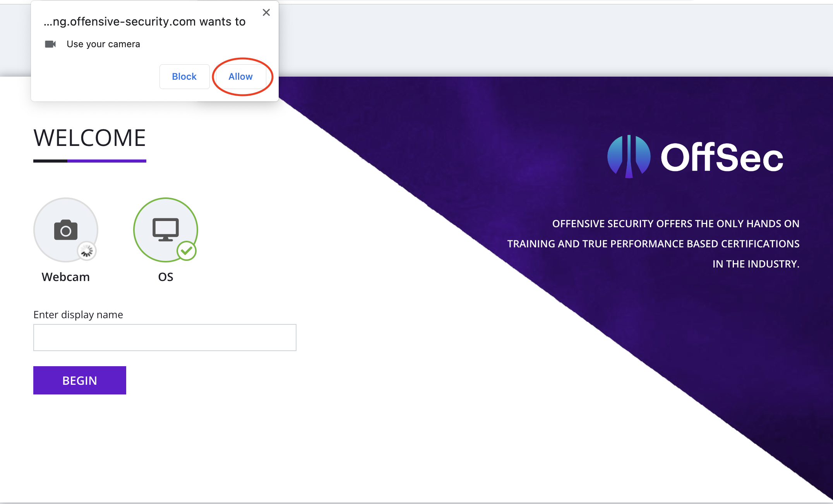Click the 'Webcam' label text
833x504 pixels.
pyautogui.click(x=66, y=277)
